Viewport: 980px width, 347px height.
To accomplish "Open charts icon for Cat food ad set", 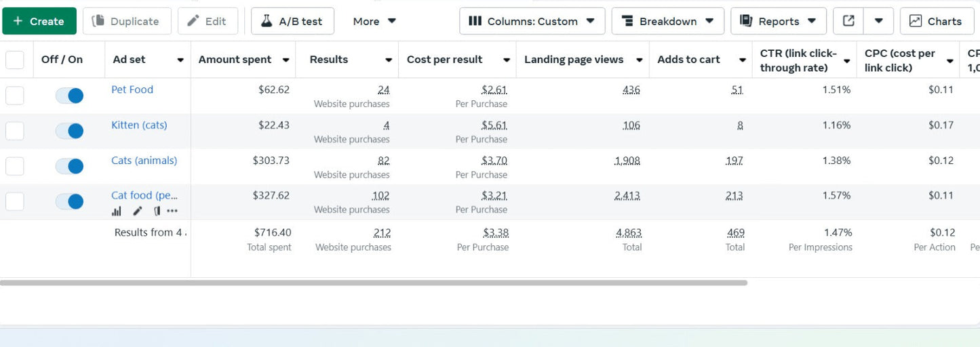I will 117,211.
